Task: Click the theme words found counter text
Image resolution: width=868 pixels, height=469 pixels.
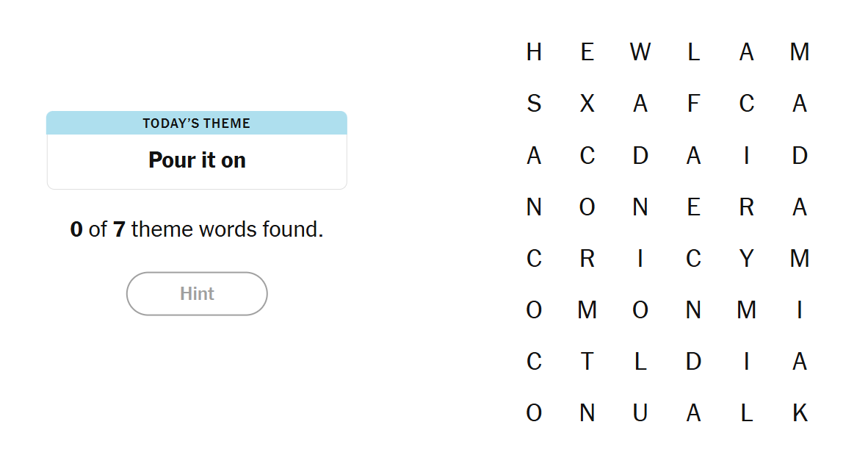Action: (x=197, y=229)
